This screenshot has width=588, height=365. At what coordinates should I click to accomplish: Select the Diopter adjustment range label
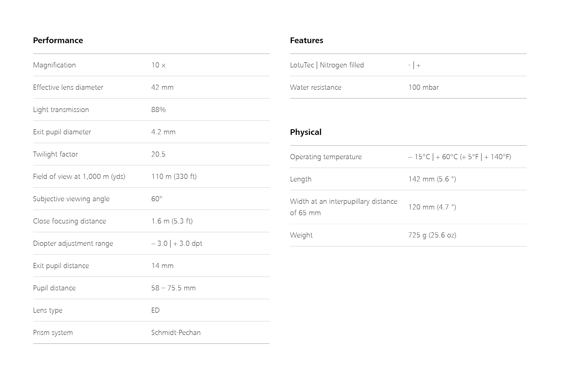[x=73, y=244]
